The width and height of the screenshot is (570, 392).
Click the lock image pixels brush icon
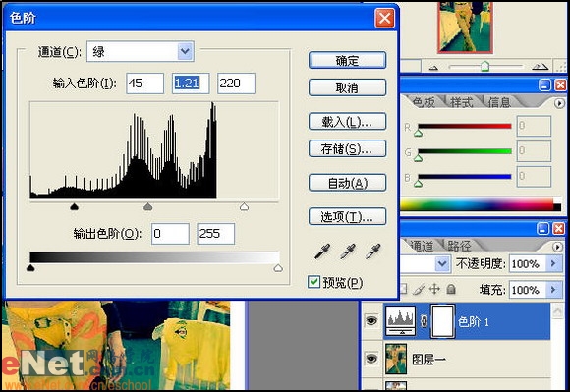(419, 289)
